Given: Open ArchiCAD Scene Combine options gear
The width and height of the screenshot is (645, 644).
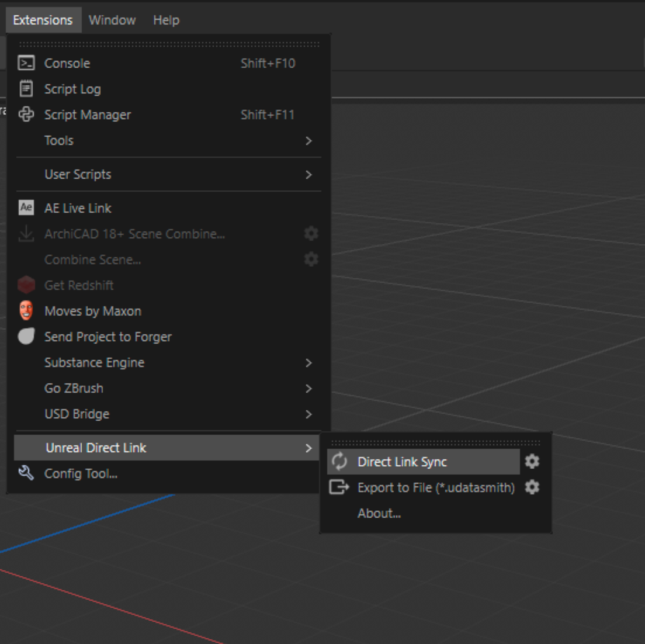Looking at the screenshot, I should (311, 233).
